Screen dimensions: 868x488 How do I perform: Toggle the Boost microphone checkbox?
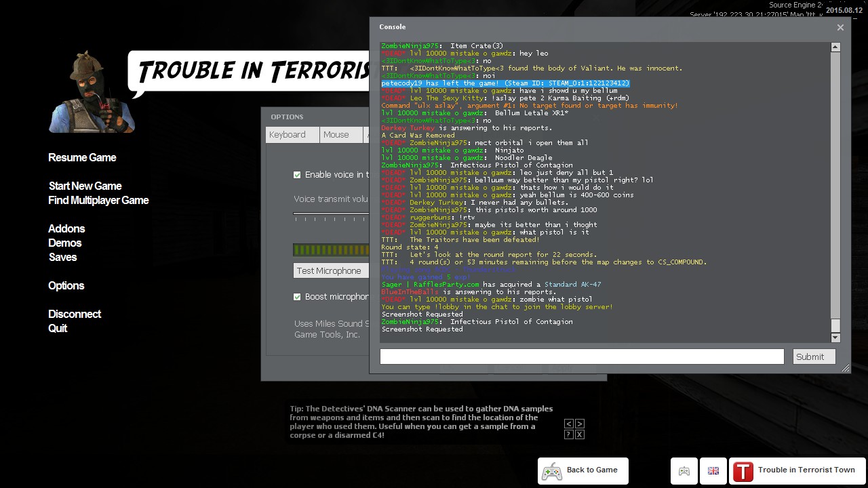297,297
